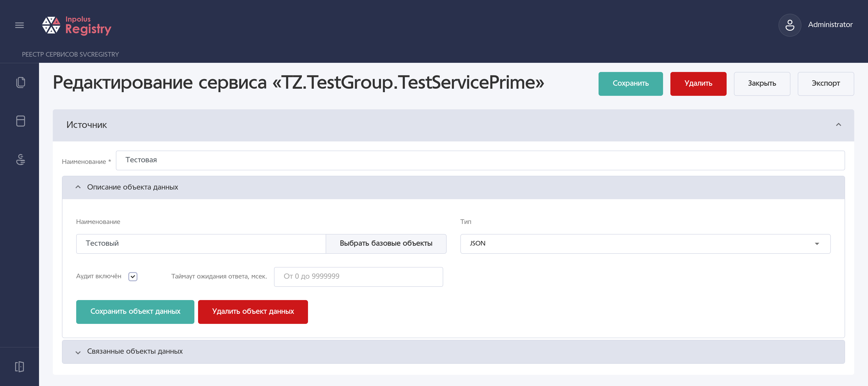
Task: Focus the response timeout input field
Action: point(358,277)
